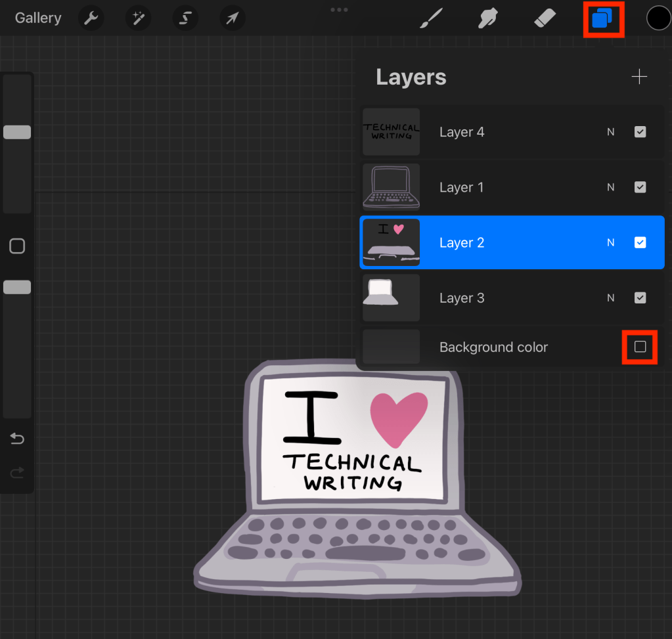The height and width of the screenshot is (639, 672).
Task: Select the Selection tool S icon
Action: tap(185, 18)
